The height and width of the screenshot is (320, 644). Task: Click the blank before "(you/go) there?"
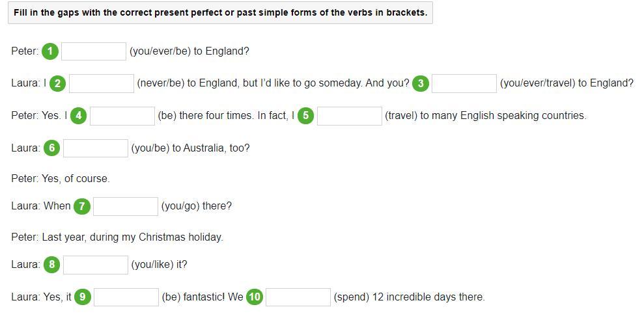pos(126,206)
